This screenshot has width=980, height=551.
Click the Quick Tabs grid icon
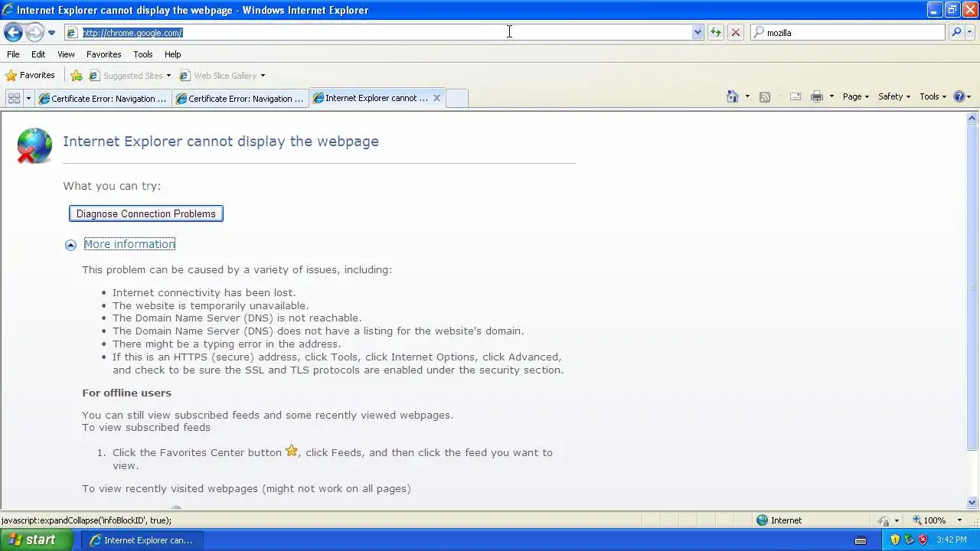(14, 98)
